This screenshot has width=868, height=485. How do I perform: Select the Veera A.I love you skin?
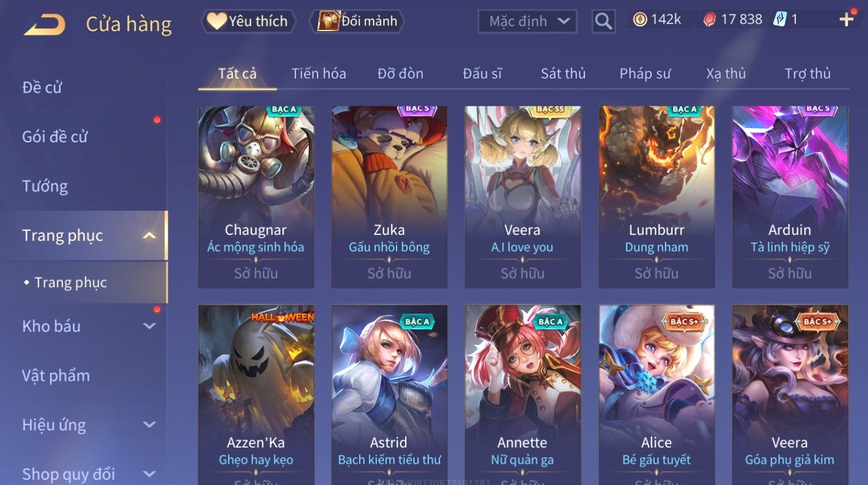(x=523, y=196)
